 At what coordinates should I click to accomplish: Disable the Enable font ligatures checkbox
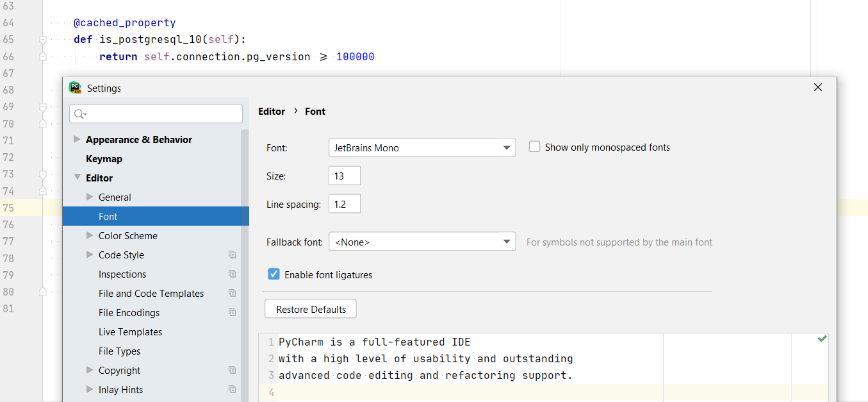(x=274, y=274)
